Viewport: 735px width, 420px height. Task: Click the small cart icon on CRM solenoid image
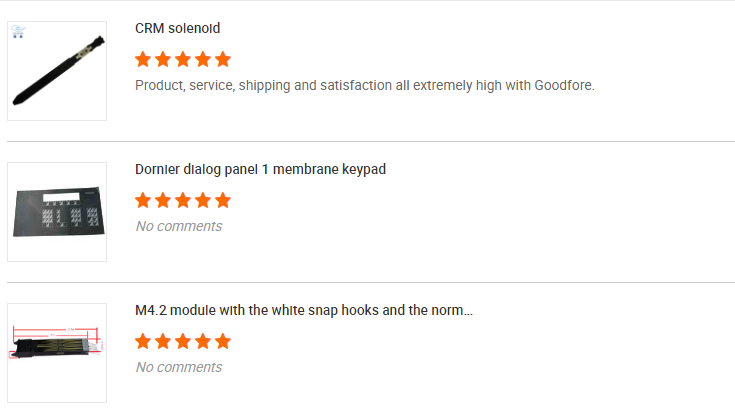[x=18, y=32]
